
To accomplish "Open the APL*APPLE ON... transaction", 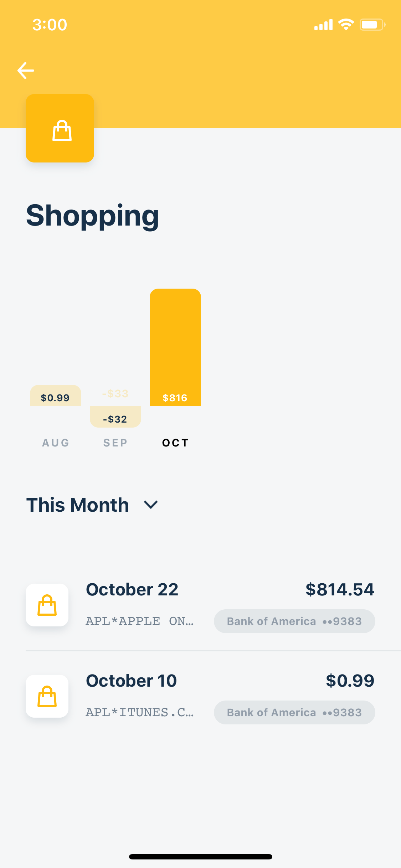I will coord(140,621).
